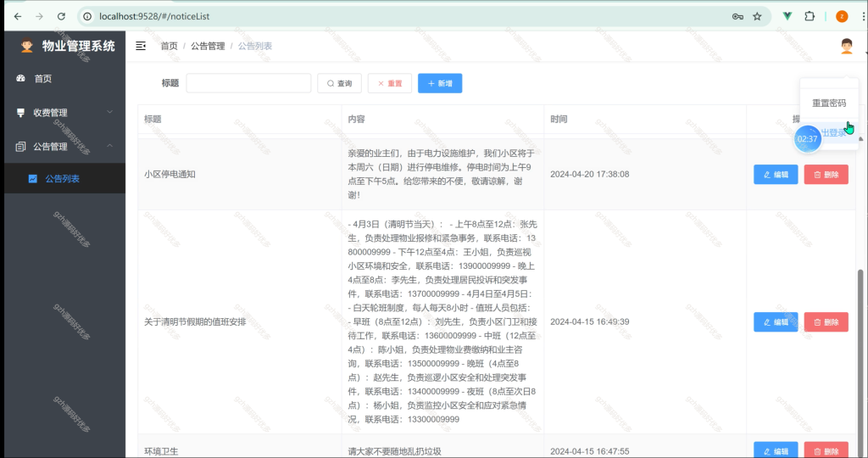Delete the 环境卫生 notice
The width and height of the screenshot is (868, 458).
coord(826,450)
